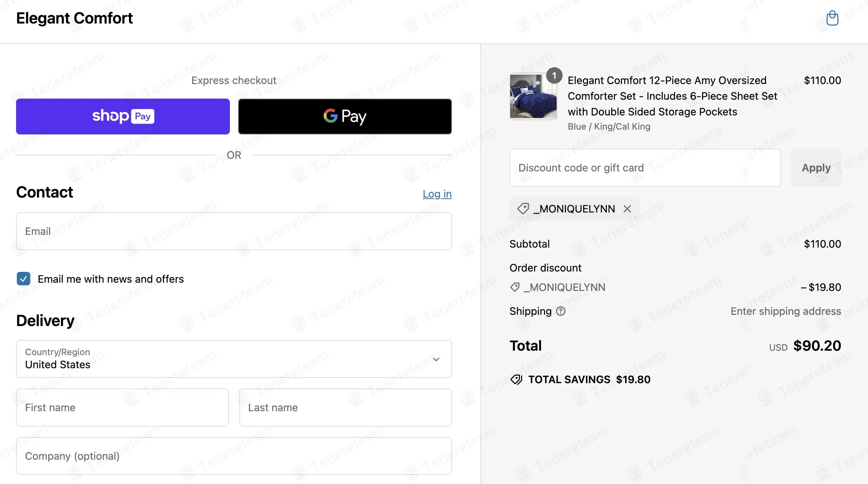This screenshot has width=868, height=484.
Task: Select the First name field
Action: pos(122,407)
